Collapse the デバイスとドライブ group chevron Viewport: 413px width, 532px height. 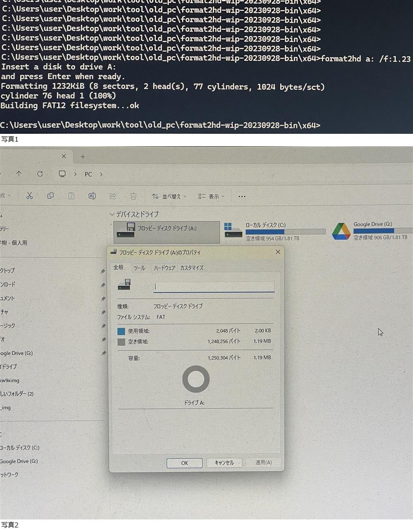(x=112, y=214)
